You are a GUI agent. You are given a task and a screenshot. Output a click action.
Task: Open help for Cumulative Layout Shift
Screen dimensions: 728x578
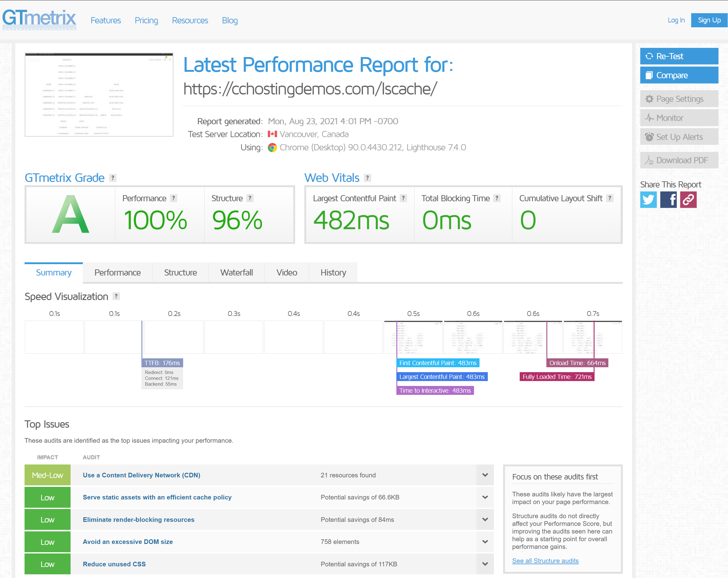coord(610,198)
